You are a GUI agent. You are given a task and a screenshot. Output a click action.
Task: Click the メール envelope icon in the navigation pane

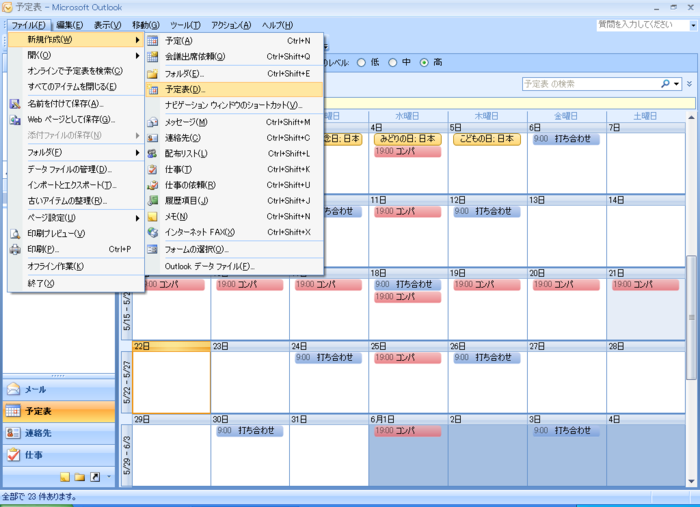(13, 389)
